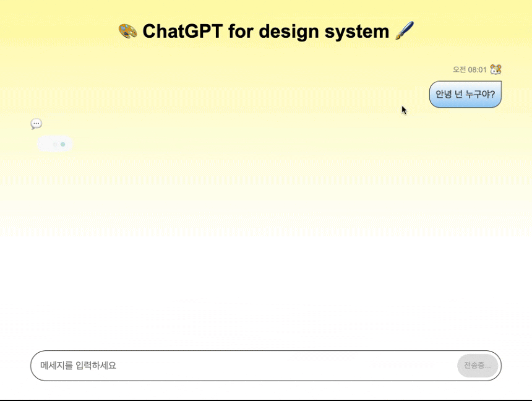Click the ChatGPT for design system heading
Viewport: 532px width, 401px height.
point(266,31)
